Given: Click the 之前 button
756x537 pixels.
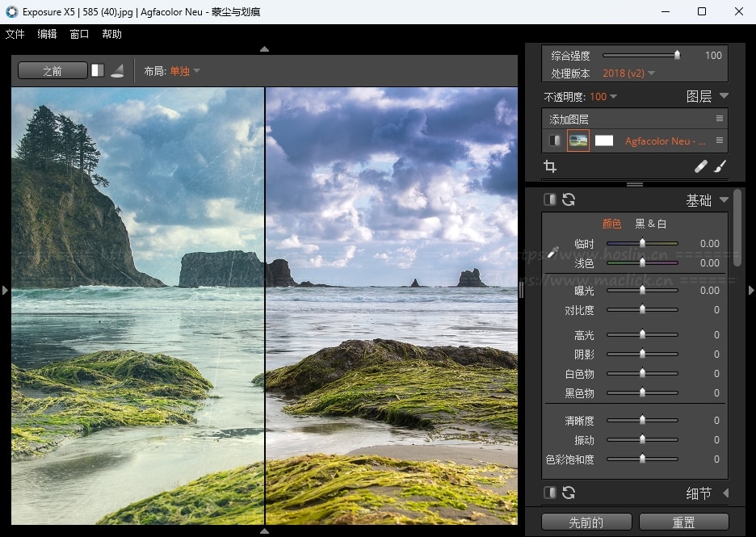Looking at the screenshot, I should [x=52, y=70].
